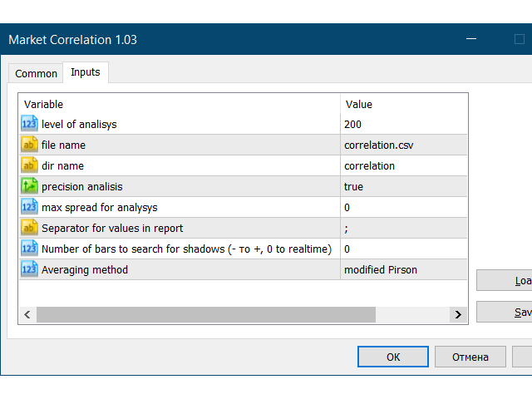The height and width of the screenshot is (399, 532).
Task: Click the enum icon beside Averaging method
Action: (x=29, y=269)
